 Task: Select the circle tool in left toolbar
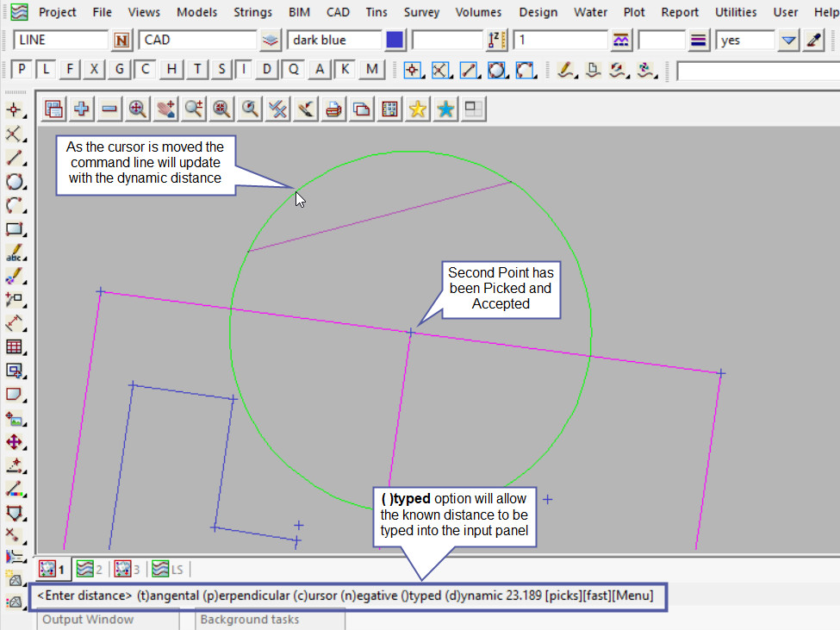[x=14, y=182]
